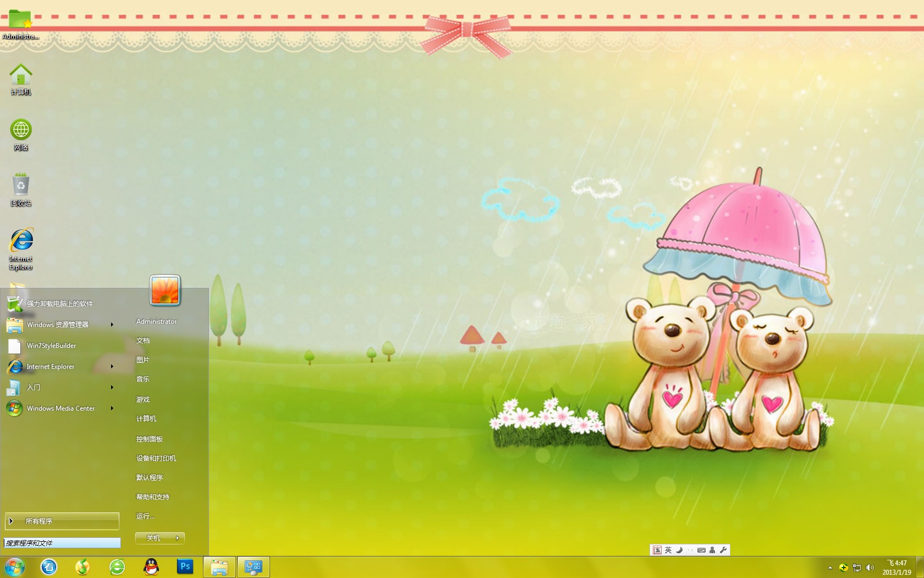Click the 五 Wubi input mode icon
The image size is (924, 578).
pyautogui.click(x=657, y=550)
